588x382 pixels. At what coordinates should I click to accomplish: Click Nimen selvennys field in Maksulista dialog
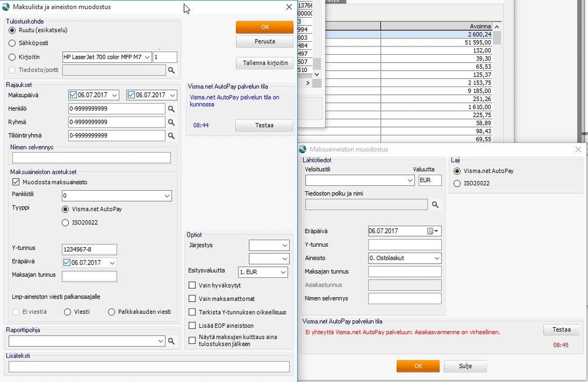[91, 158]
